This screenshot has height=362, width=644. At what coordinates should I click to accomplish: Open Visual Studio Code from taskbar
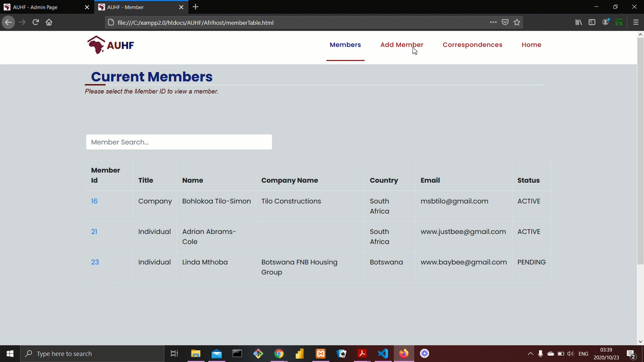click(x=383, y=354)
